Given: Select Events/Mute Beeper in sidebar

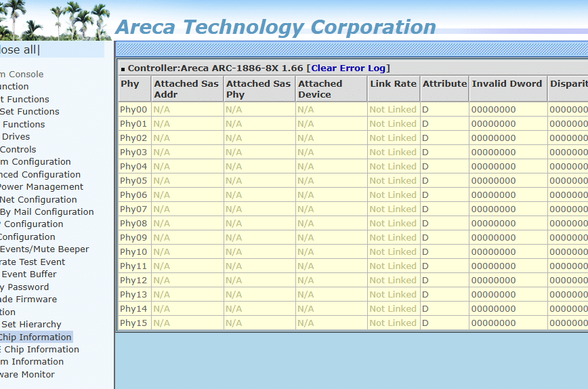Looking at the screenshot, I should (44, 249).
